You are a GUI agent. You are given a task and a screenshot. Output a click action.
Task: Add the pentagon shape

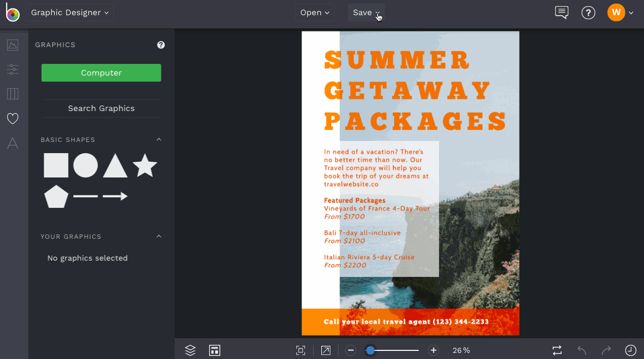pyautogui.click(x=56, y=196)
